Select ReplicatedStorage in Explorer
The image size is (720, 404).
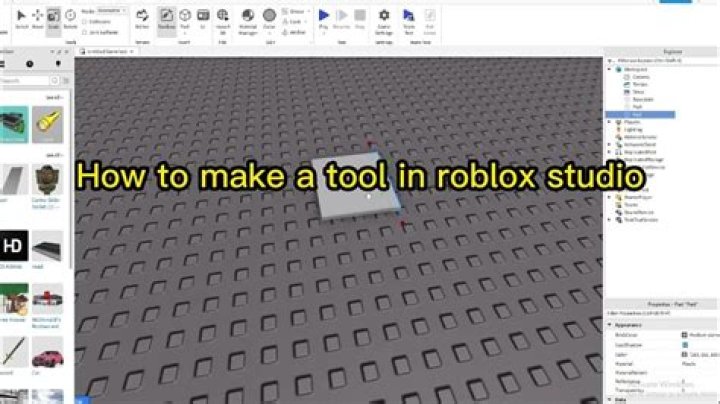[x=643, y=160]
